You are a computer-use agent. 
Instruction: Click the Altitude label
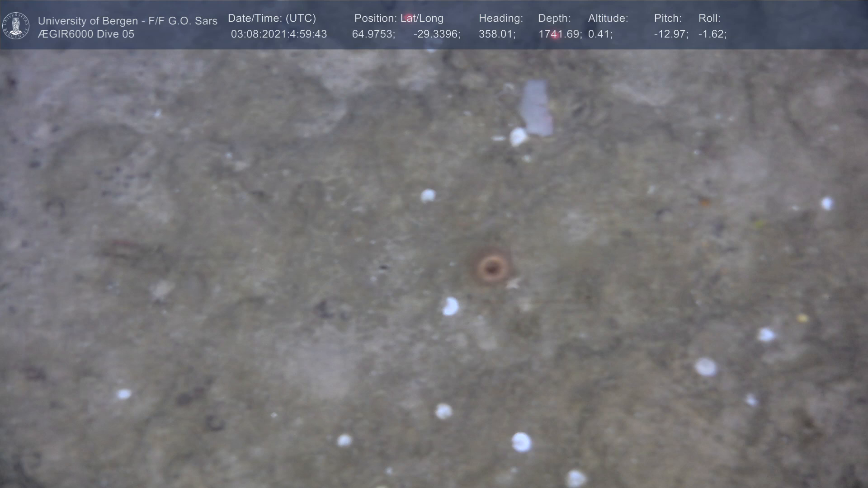click(608, 19)
